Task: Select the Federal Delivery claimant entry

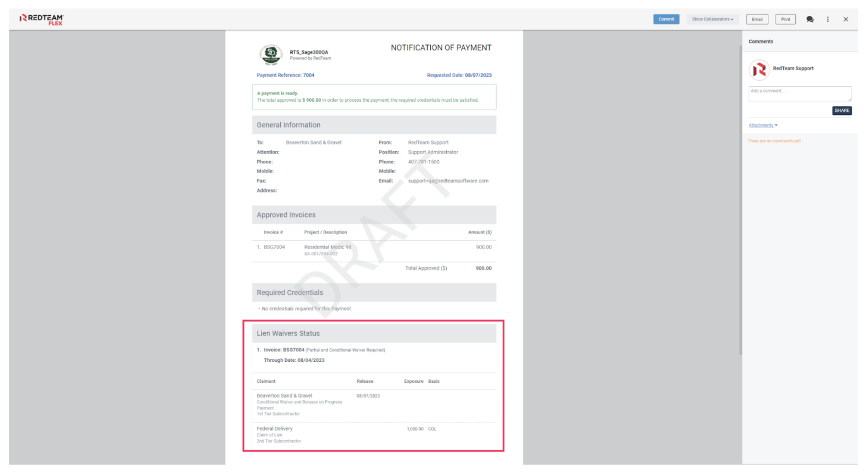Action: pyautogui.click(x=274, y=429)
